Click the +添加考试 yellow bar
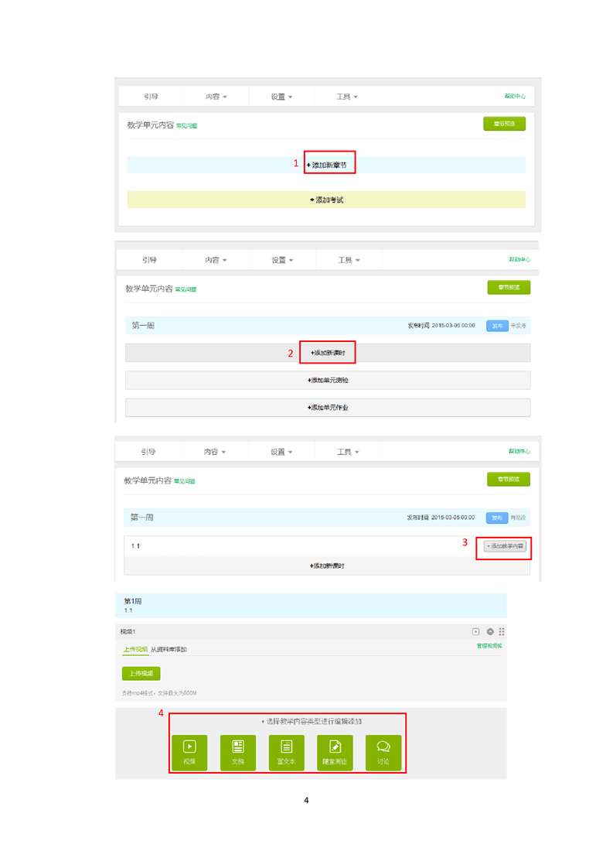Screen dimensions: 613x868 [326, 200]
